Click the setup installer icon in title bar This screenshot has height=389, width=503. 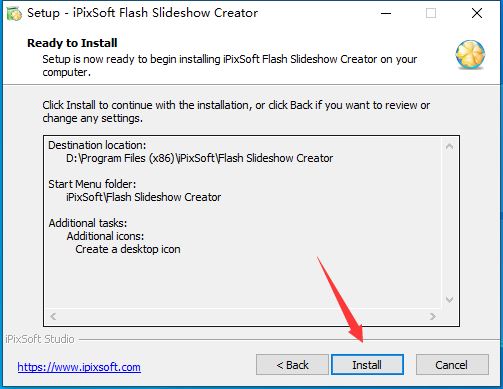point(14,13)
